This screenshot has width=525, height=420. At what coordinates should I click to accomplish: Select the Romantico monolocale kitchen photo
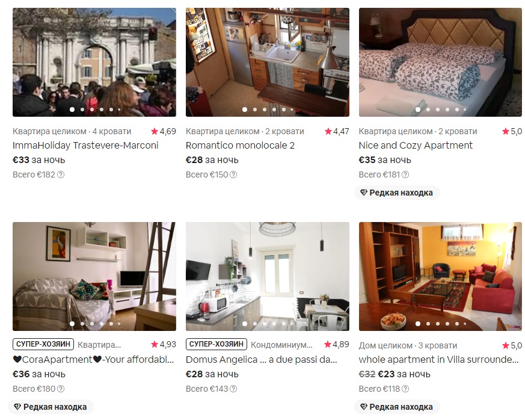pyautogui.click(x=268, y=63)
